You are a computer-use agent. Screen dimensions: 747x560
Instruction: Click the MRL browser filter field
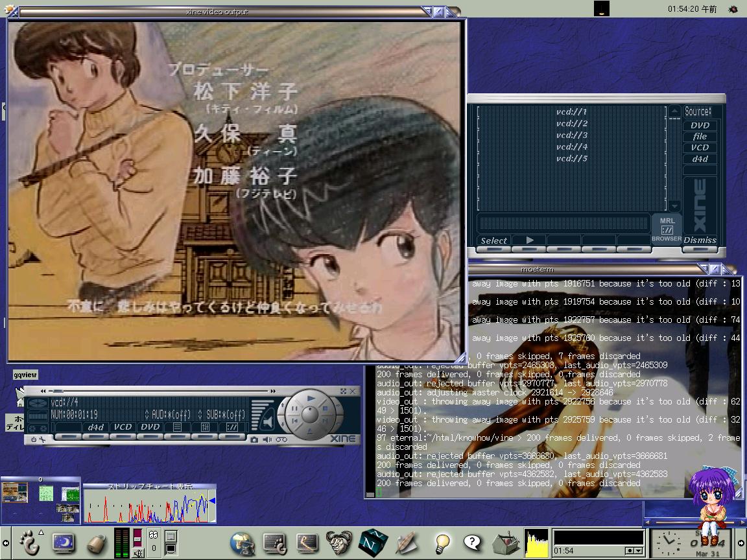point(563,222)
